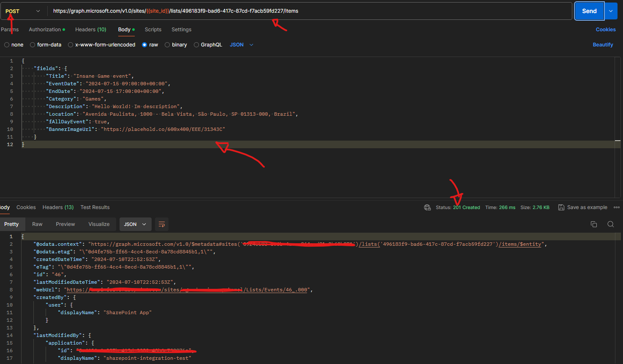This screenshot has width=623, height=364.
Task: Click the request body editor scrollbar
Action: pos(618,127)
